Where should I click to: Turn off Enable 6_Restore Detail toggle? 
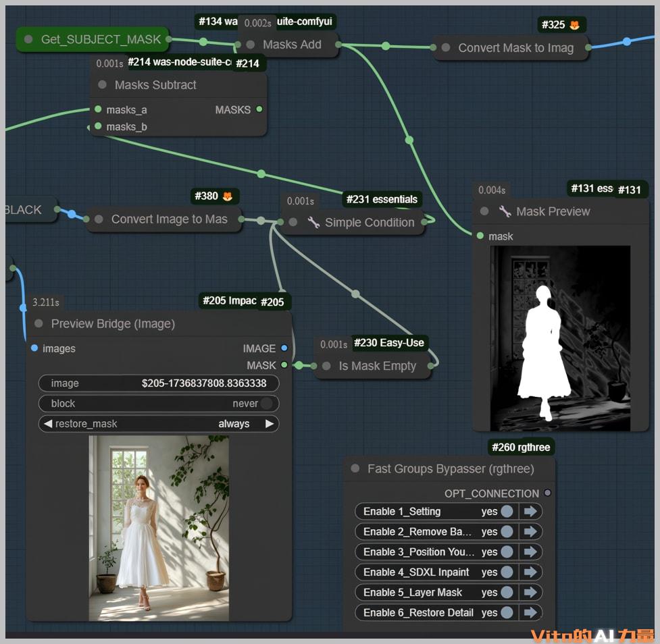507,612
